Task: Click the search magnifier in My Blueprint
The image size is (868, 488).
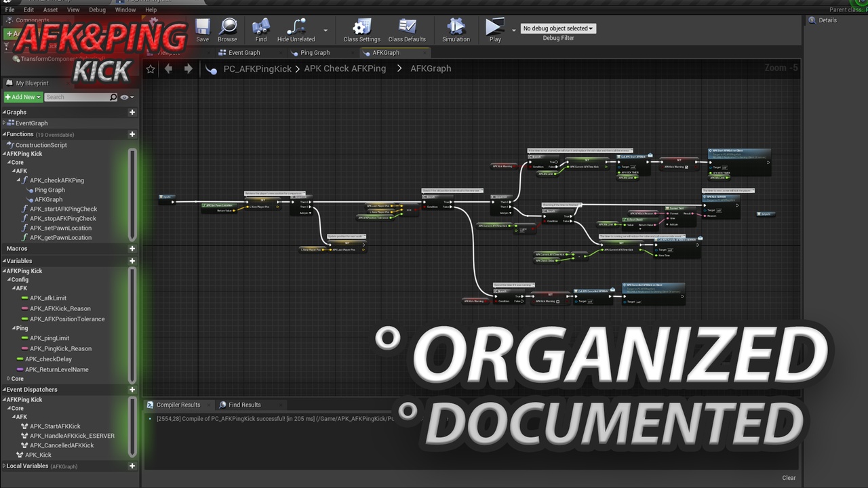Action: [x=113, y=97]
